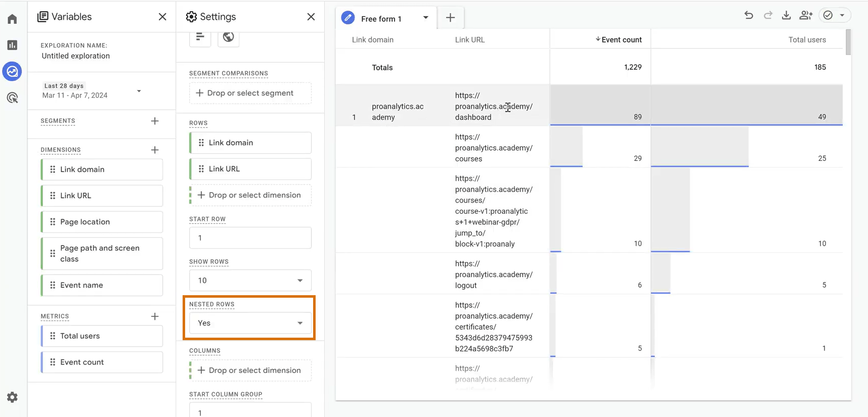
Task: Open the Show Rows dropdown
Action: [250, 281]
